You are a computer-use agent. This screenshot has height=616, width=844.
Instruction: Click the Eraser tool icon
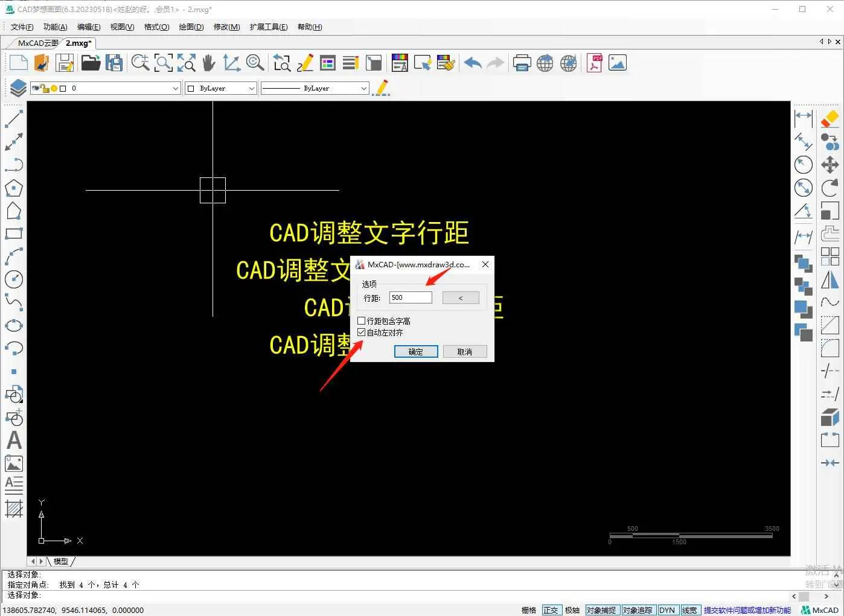point(830,118)
